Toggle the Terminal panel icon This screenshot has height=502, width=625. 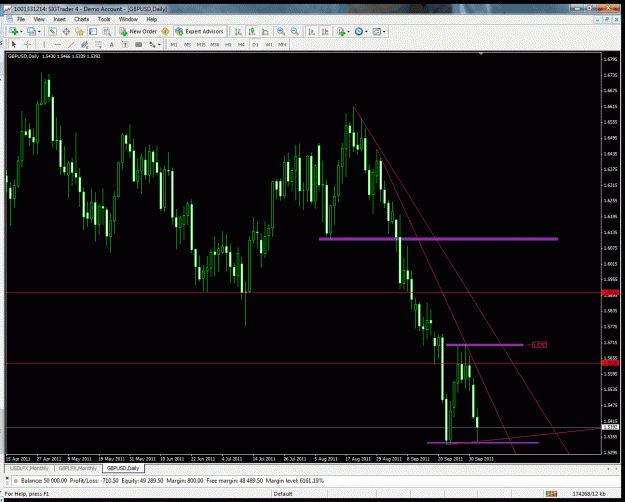pyautogui.click(x=93, y=31)
